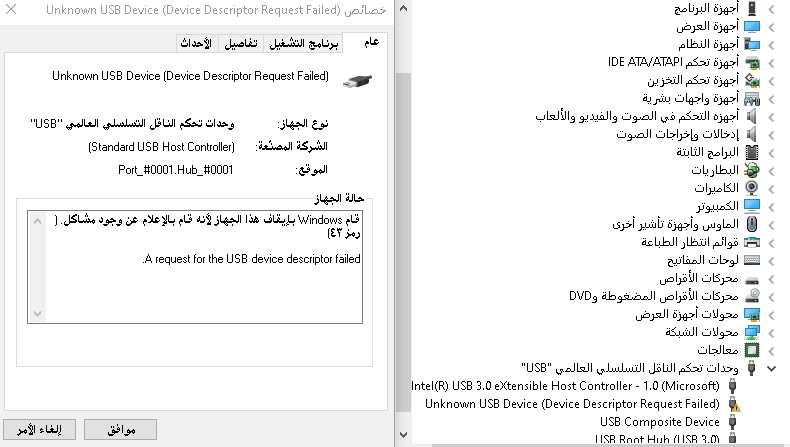Open the Details (تفاصيل) tab

coord(241,44)
